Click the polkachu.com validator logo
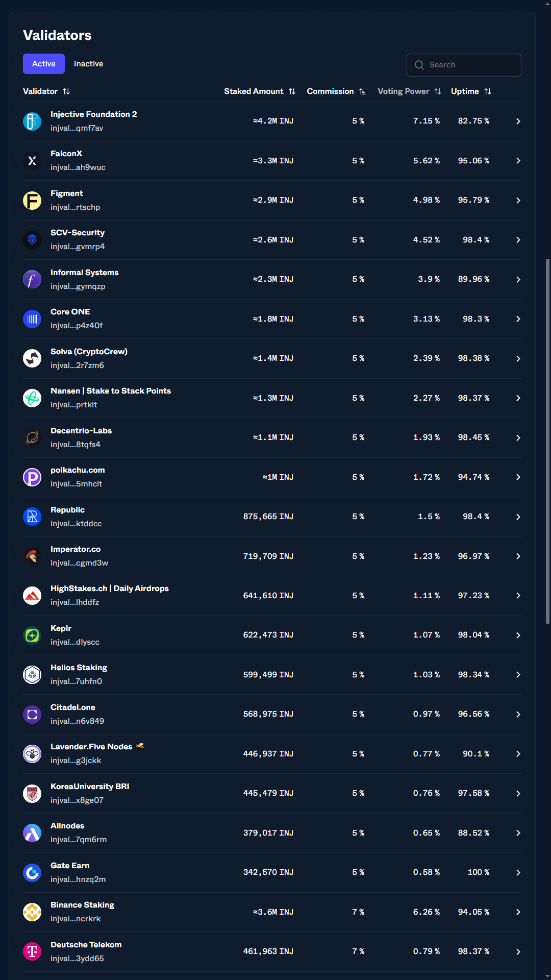This screenshot has width=551, height=980. [x=32, y=477]
